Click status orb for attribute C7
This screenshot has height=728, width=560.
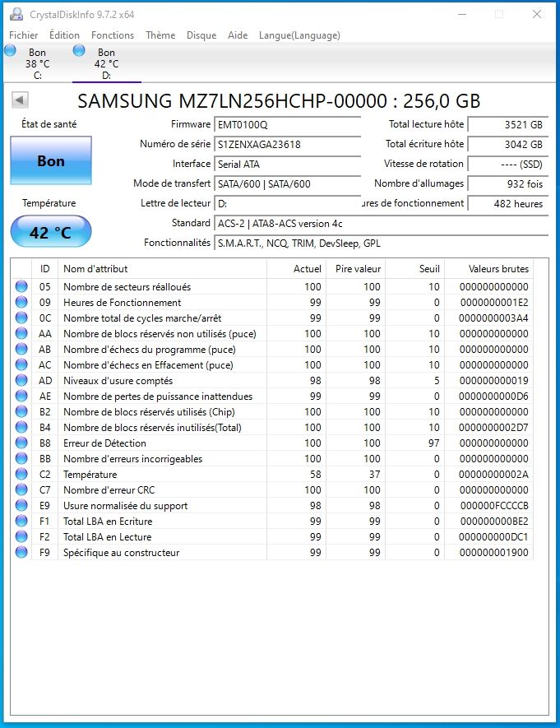[x=21, y=489]
